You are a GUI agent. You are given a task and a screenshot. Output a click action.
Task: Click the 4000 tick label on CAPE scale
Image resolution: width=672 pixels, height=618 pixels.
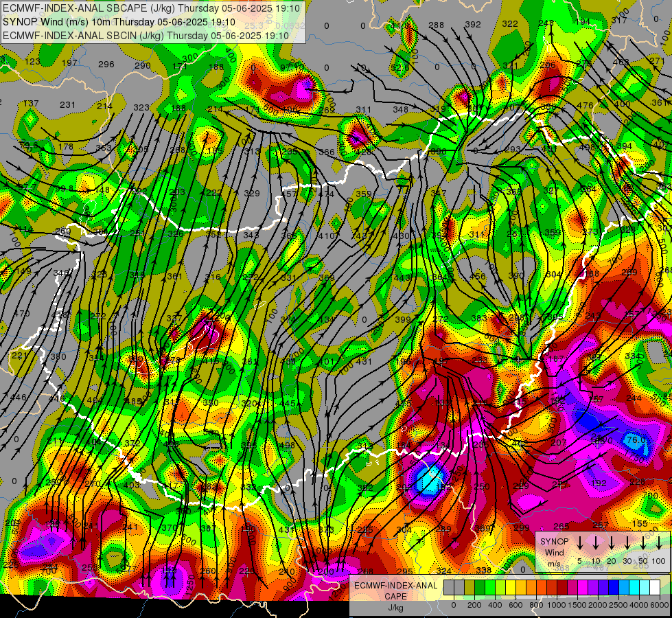pos(639,605)
